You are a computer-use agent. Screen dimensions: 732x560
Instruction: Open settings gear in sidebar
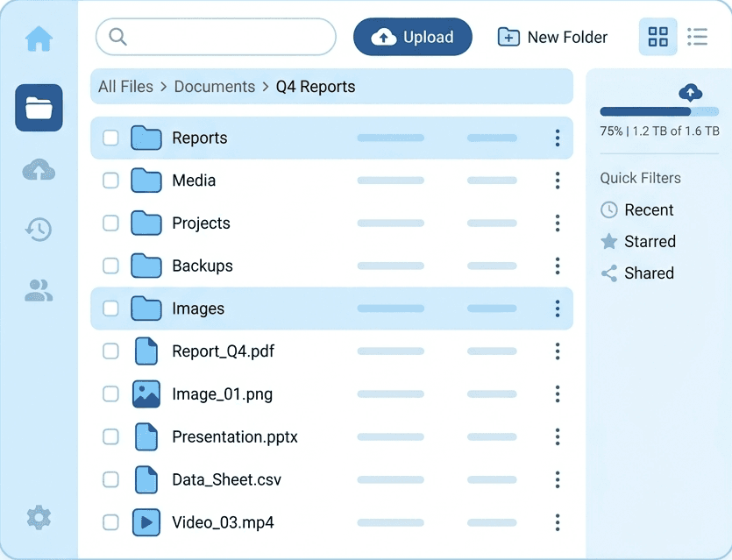pos(39,517)
